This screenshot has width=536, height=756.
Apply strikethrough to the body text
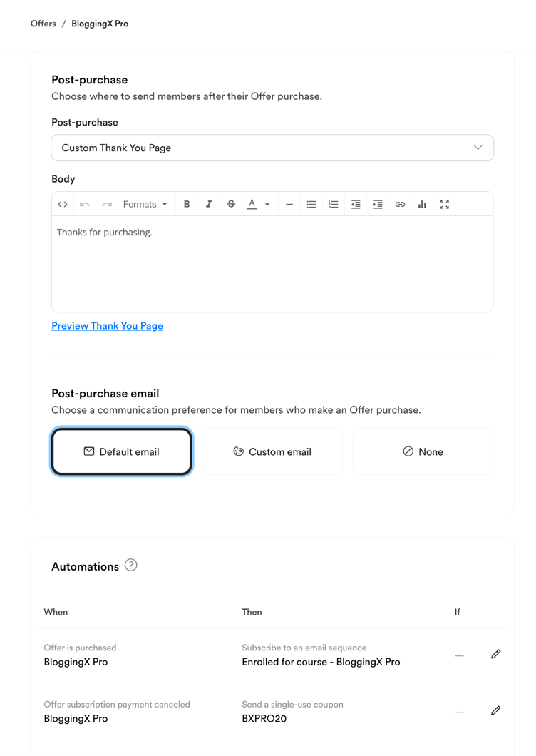click(231, 204)
